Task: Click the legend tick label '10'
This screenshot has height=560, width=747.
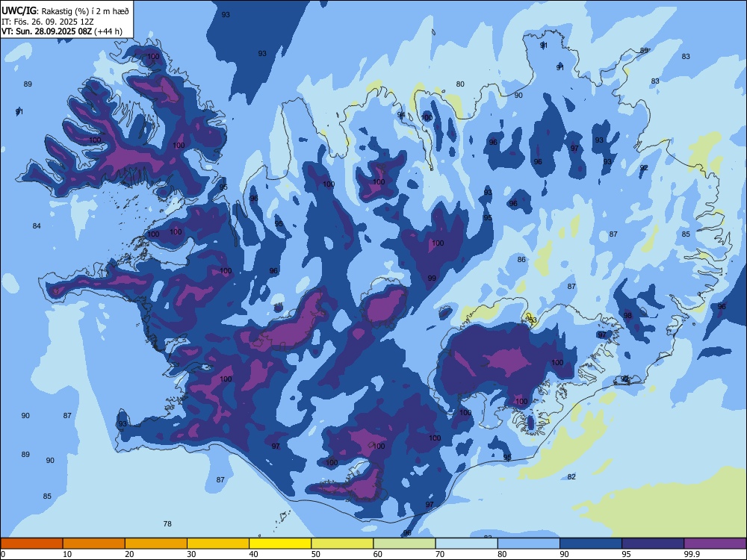Action: (67, 554)
